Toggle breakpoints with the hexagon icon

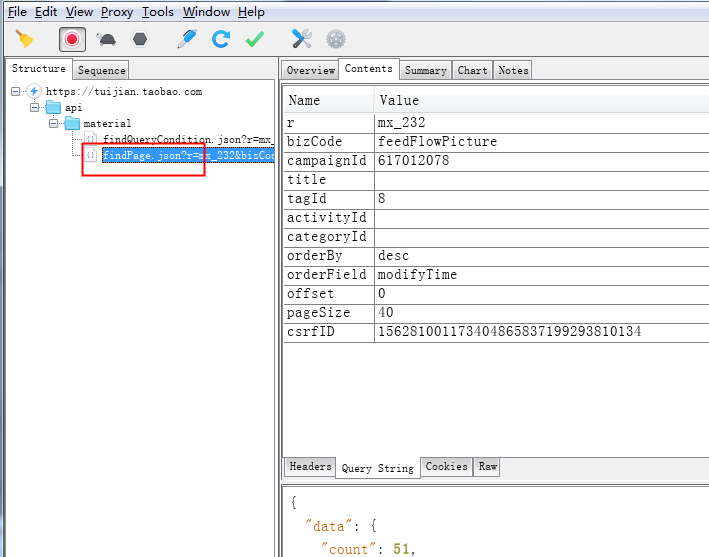click(x=140, y=39)
